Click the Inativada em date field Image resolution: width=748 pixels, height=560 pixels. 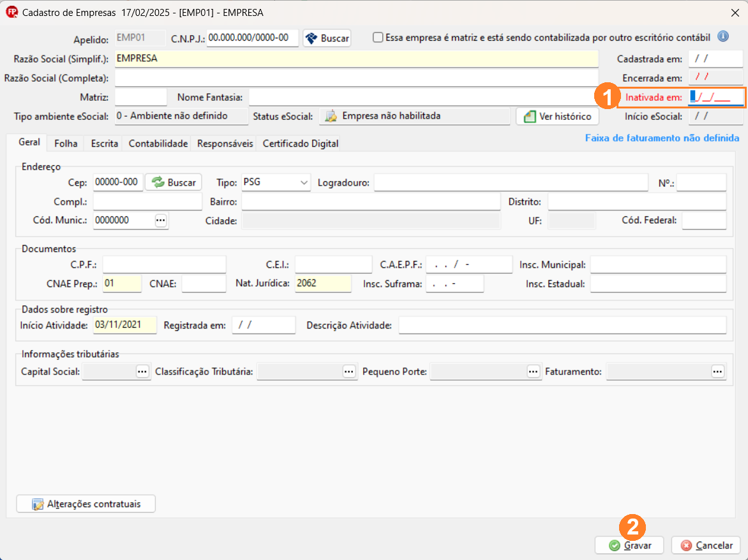[715, 97]
